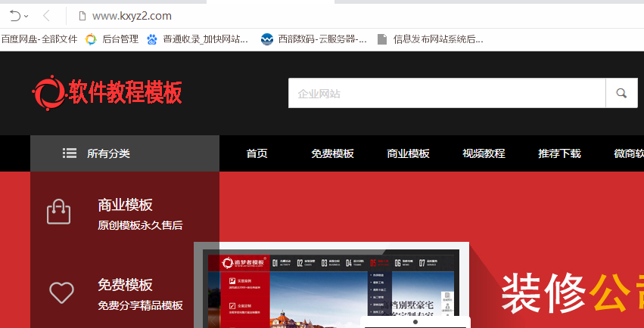Open the 商业模板 nav item
The image size is (644, 328).
(x=408, y=153)
